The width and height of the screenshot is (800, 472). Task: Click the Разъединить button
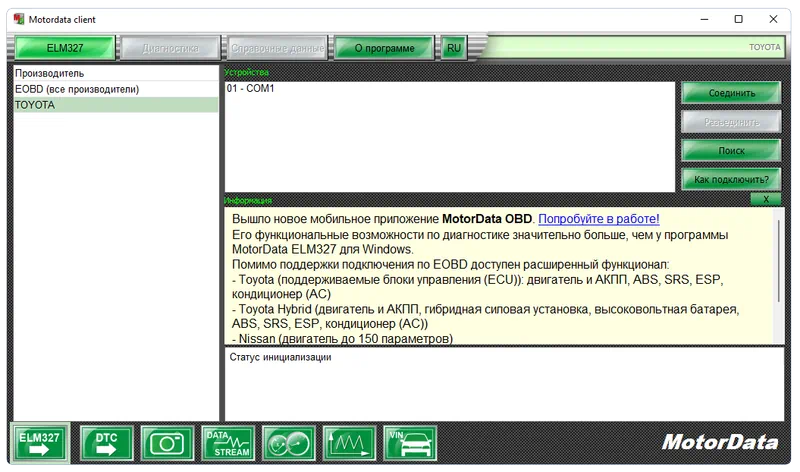click(731, 122)
